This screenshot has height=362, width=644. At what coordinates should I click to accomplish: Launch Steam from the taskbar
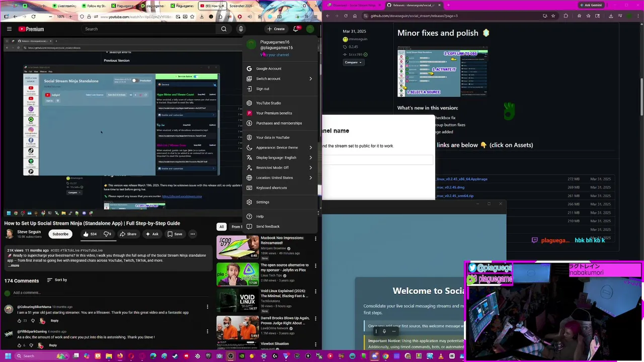[x=175, y=356]
